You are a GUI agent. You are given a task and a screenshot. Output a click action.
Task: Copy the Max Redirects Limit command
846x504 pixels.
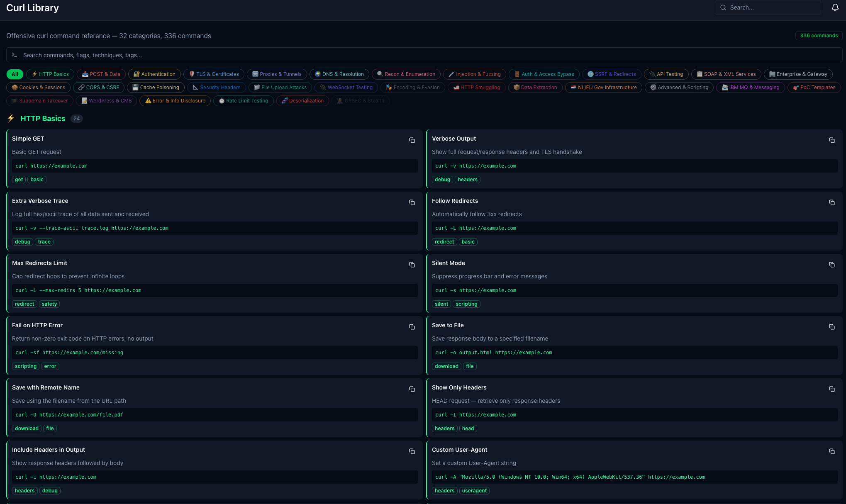[x=412, y=264]
